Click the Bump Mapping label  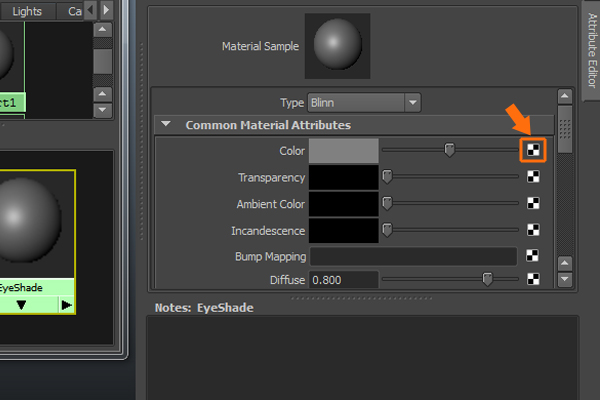[x=271, y=256]
